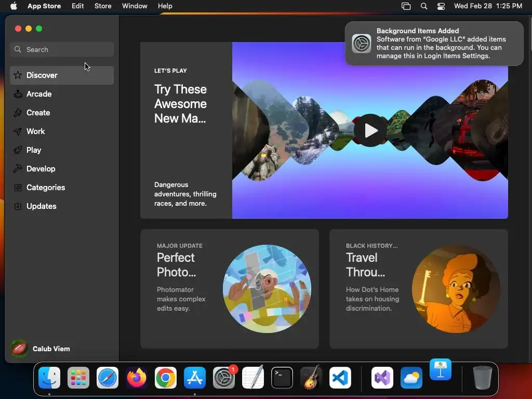This screenshot has width=532, height=399.
Task: Click the App Store Dock icon
Action: point(195,378)
